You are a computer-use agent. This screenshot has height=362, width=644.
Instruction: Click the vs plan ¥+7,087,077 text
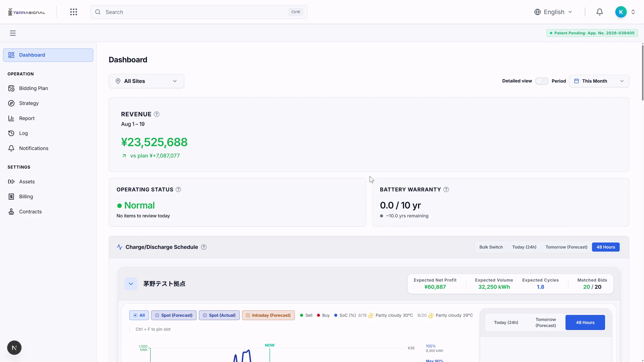pos(155,156)
